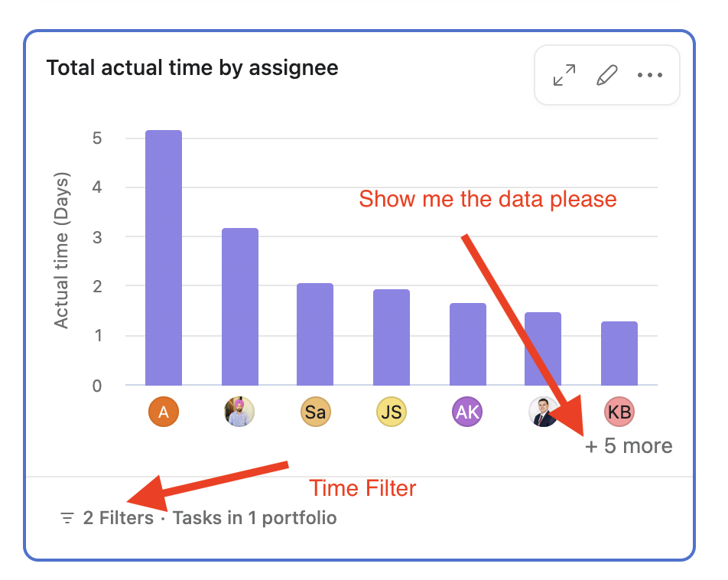Click the yellow JS assignee avatar
This screenshot has height=580, width=728.
coord(392,412)
